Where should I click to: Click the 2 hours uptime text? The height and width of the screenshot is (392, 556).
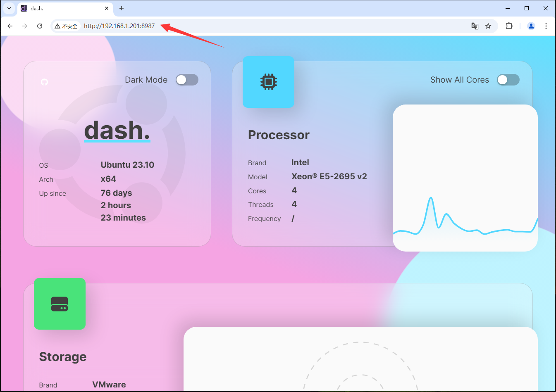(116, 205)
